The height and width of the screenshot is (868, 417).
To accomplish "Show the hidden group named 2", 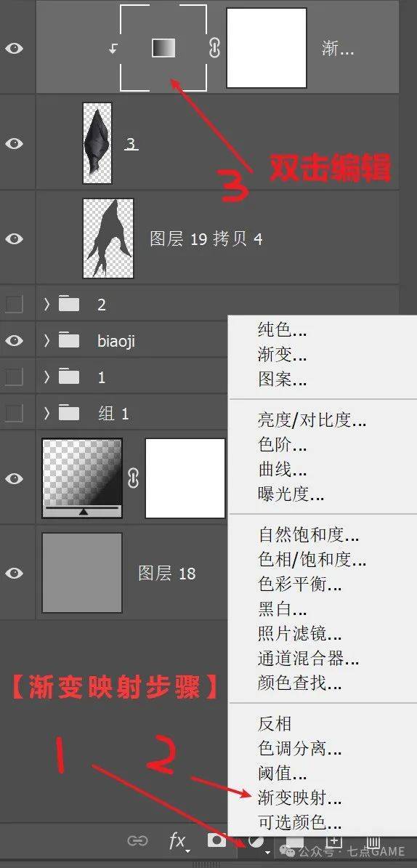I will click(14, 305).
